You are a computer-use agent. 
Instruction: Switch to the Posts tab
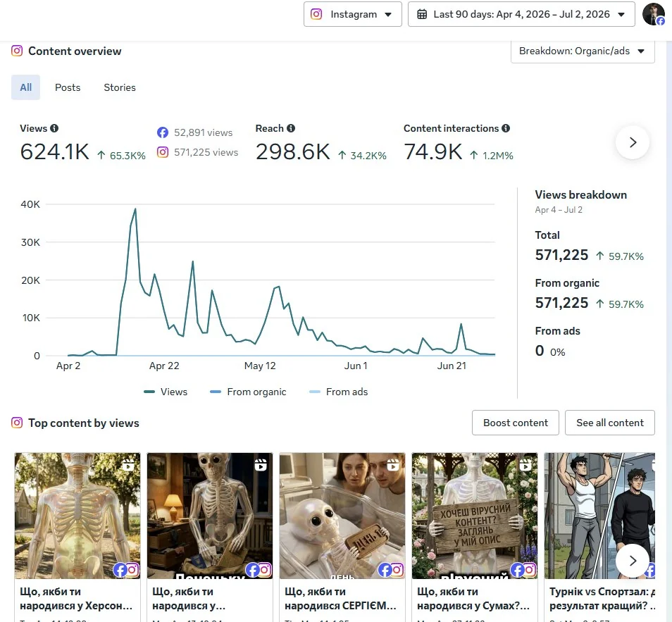pyautogui.click(x=68, y=87)
